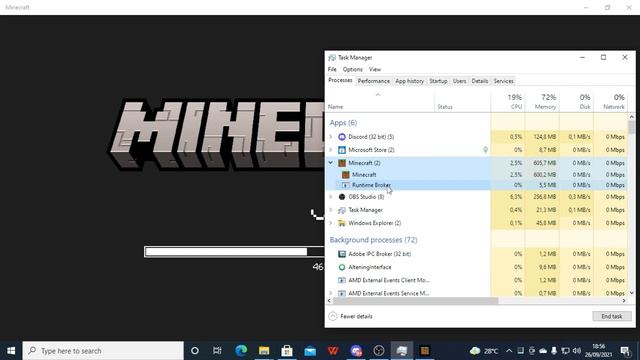Switch to the App history tab
Screen dimensions: 640x360
click(409, 81)
